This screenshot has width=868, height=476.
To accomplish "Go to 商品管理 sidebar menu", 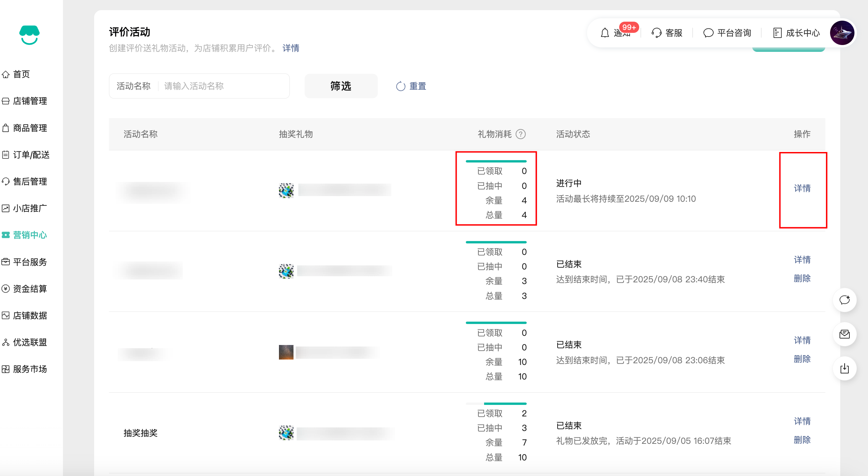I will (x=29, y=128).
